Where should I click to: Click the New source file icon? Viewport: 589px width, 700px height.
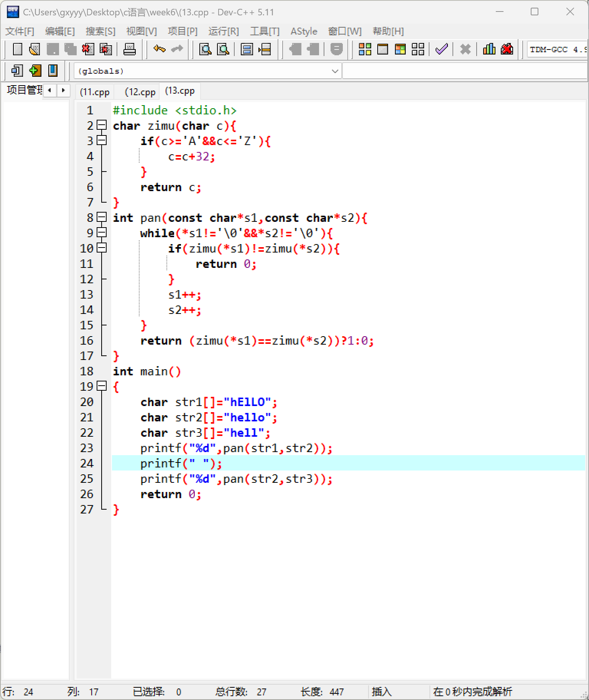pos(17,49)
